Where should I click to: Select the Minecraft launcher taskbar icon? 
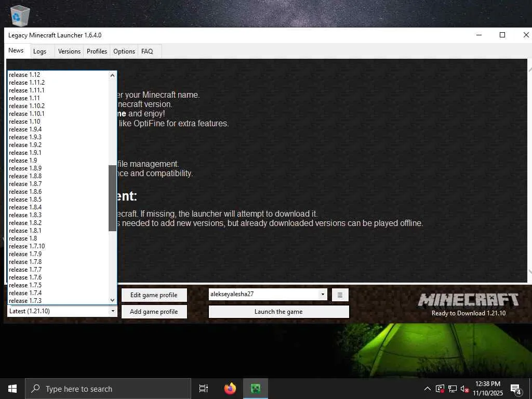pos(256,389)
